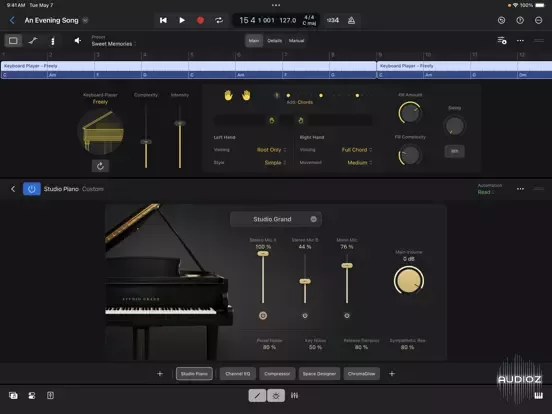Select the Compressor plugin tab
Screen dimensions: 552x414
pos(277,374)
